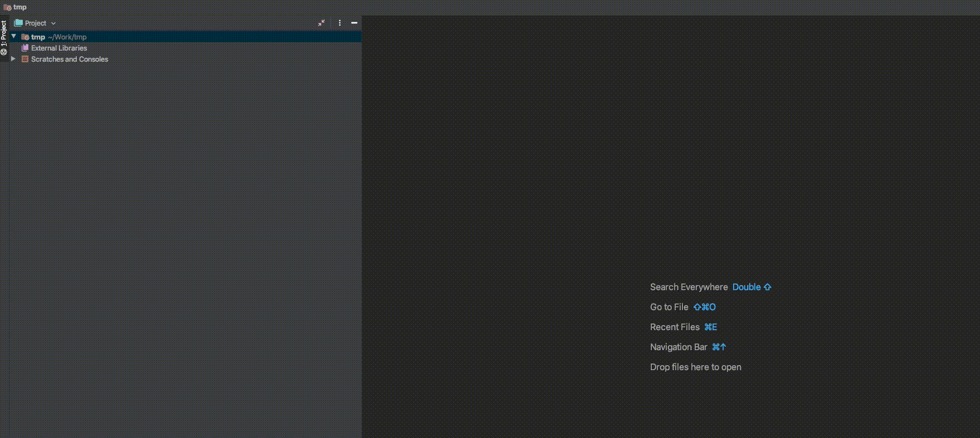Click Navigation Bar hint text
The width and height of the screenshot is (980, 438).
tap(679, 347)
